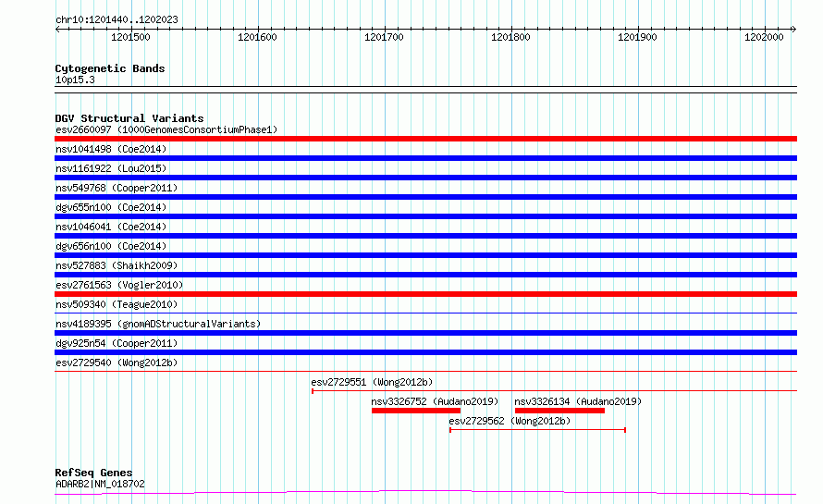Select the dgv925n54 (Cooper2011) label
The height and width of the screenshot is (504, 823).
[117, 343]
